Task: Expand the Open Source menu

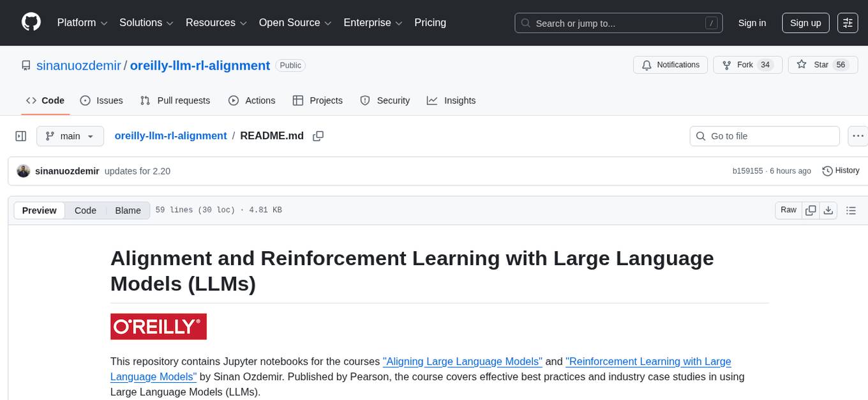Action: tap(294, 22)
